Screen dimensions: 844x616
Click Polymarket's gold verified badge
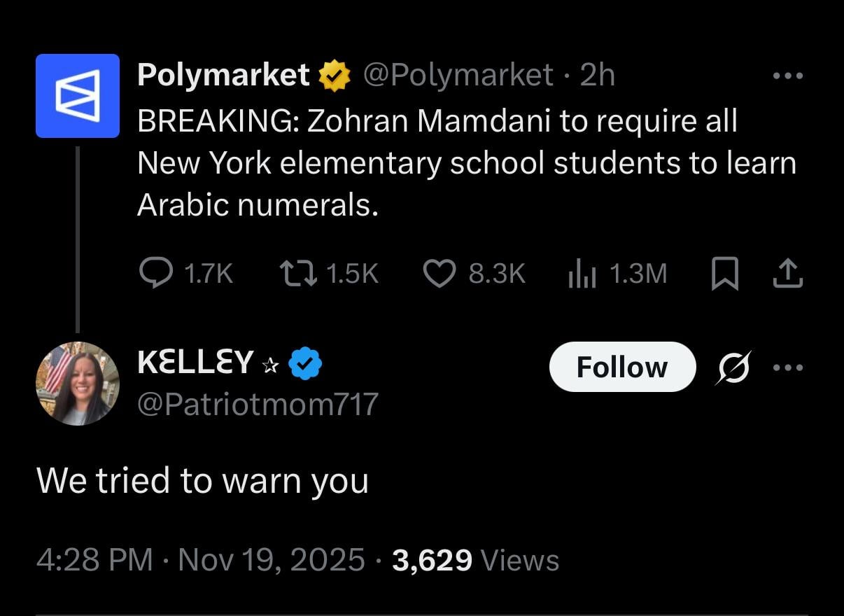(x=335, y=76)
